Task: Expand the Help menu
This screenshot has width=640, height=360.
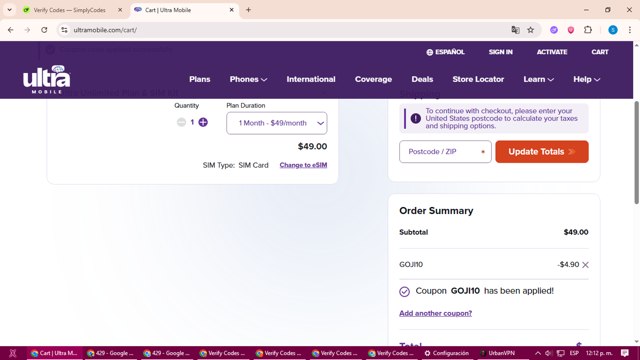Action: click(587, 79)
